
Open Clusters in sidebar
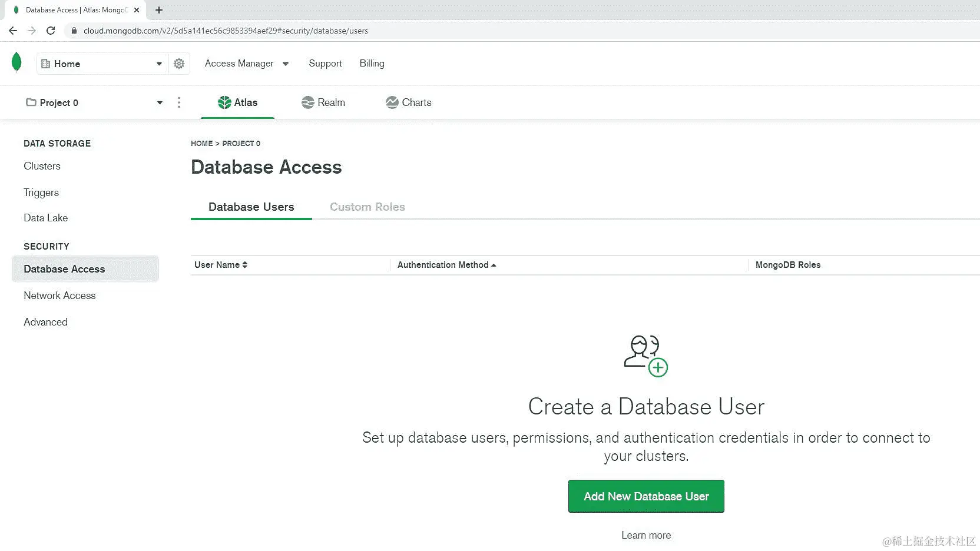point(42,166)
